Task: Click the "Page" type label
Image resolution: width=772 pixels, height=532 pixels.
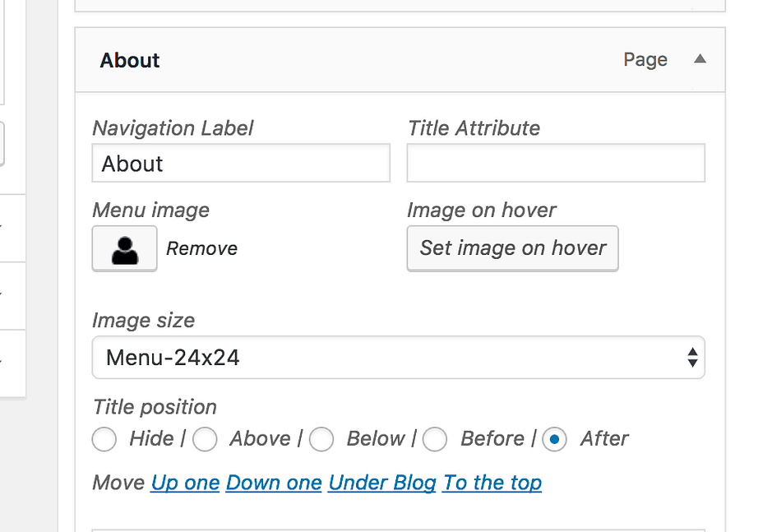Action: (645, 59)
